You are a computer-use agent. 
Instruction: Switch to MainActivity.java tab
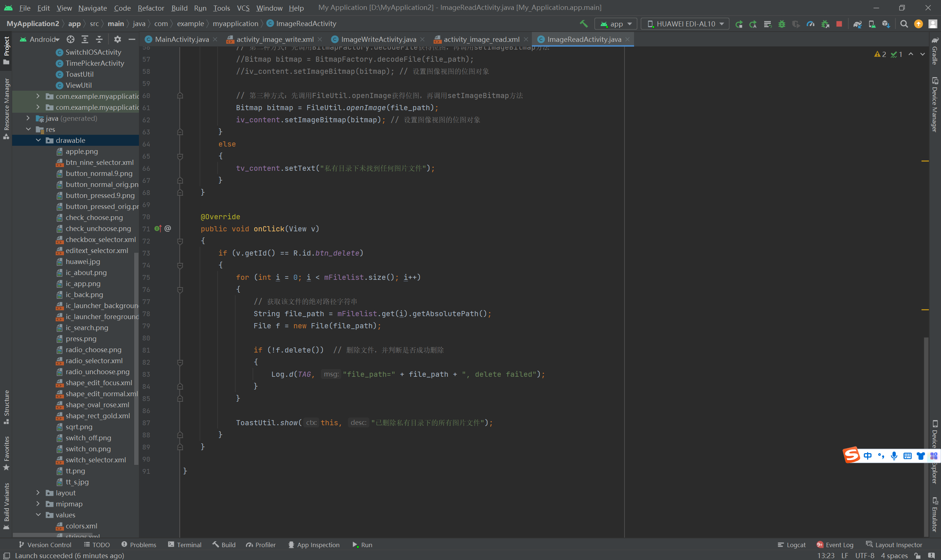point(182,39)
